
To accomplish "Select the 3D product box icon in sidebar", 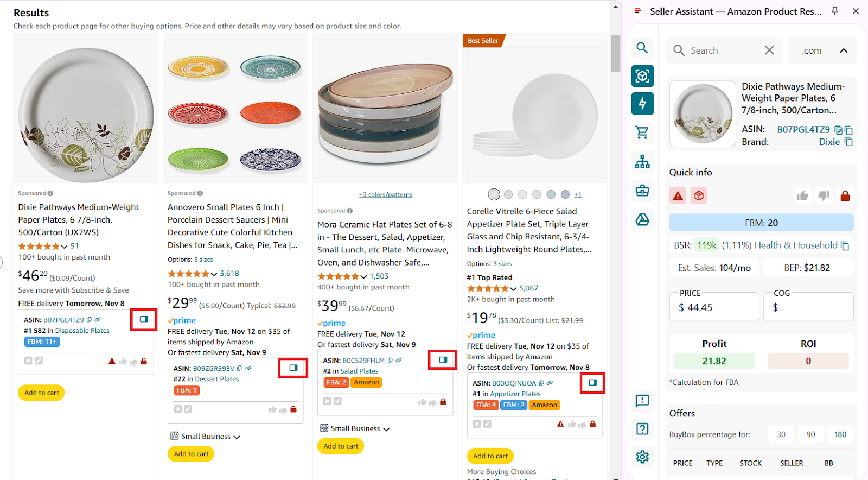I will tap(642, 76).
